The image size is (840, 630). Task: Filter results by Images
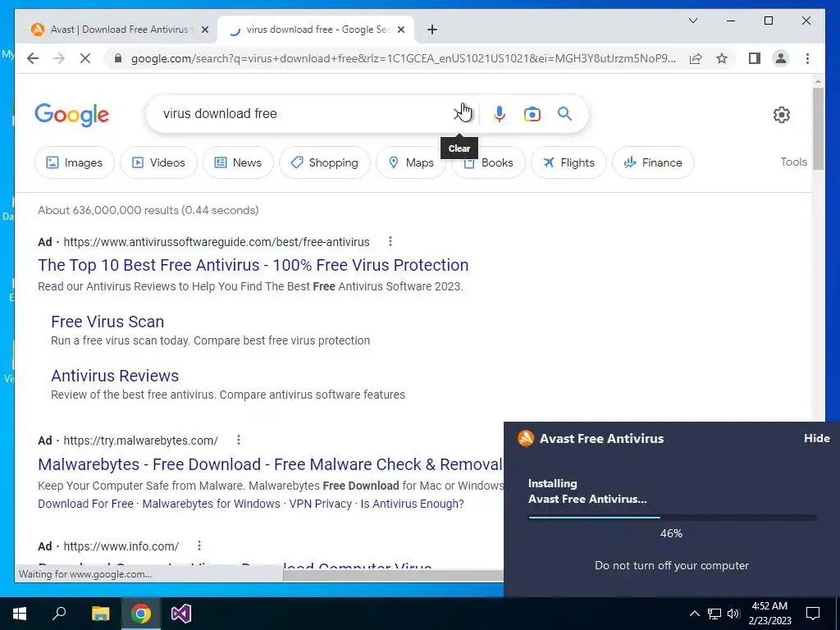(75, 162)
